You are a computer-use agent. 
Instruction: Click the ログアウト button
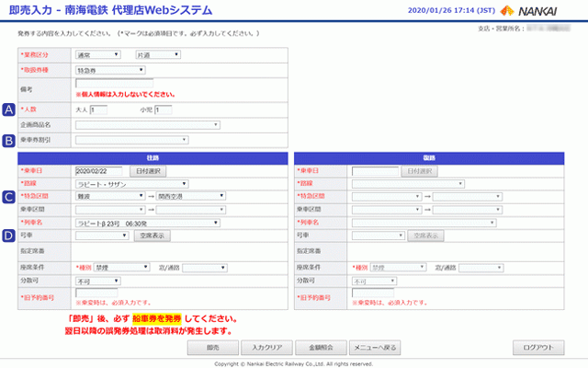tap(538, 348)
